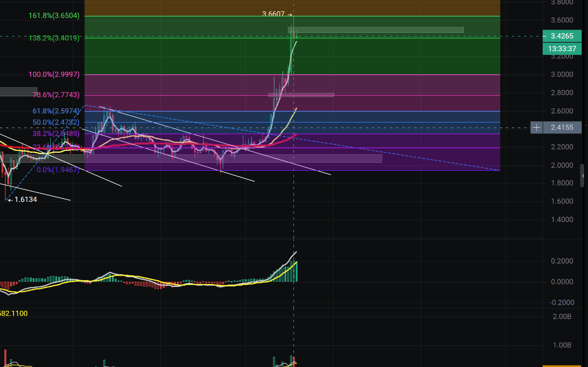Click the plus icon beside 2.4155
Screen dimensions: 588x367
[536, 128]
